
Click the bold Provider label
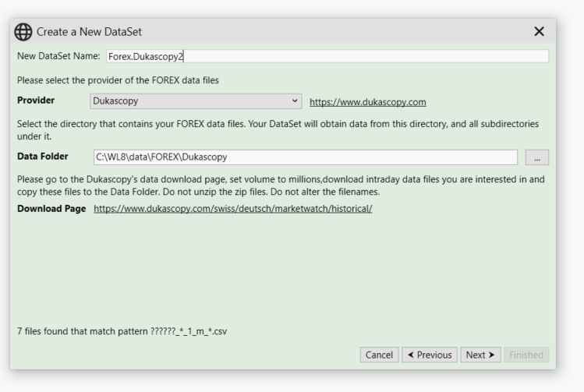(36, 100)
